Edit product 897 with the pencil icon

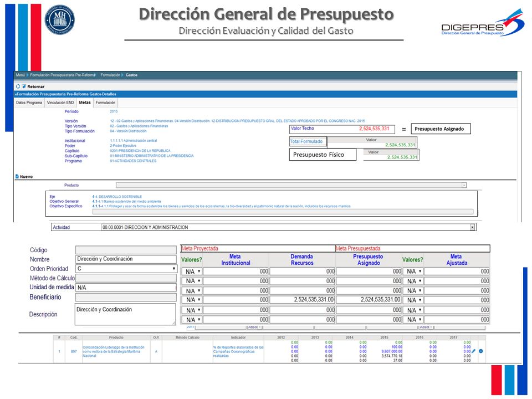(x=474, y=351)
